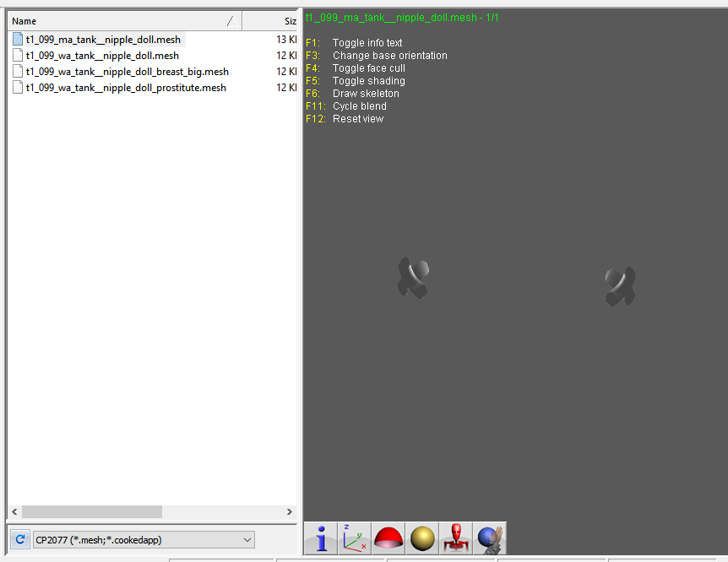This screenshot has width=728, height=562.
Task: Click file icon of the prostitute mesh
Action: click(18, 88)
